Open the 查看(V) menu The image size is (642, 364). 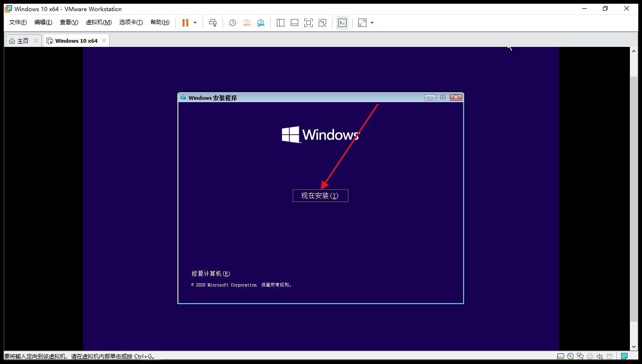69,22
